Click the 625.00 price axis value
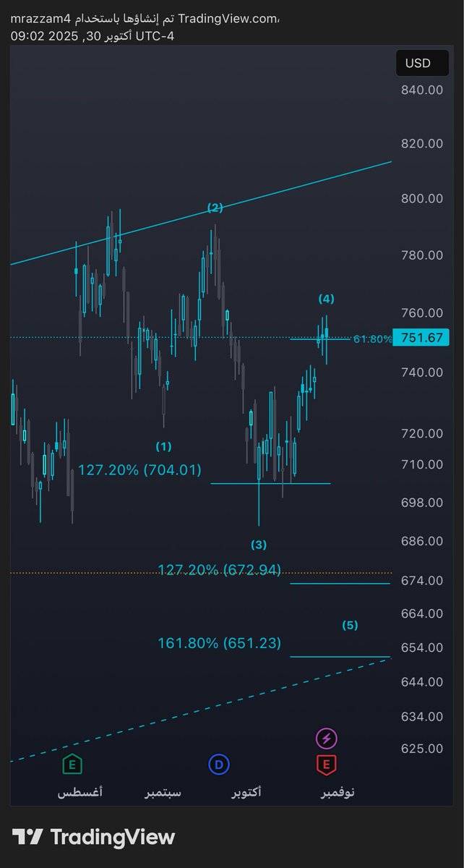Image resolution: width=464 pixels, height=868 pixels. click(421, 749)
